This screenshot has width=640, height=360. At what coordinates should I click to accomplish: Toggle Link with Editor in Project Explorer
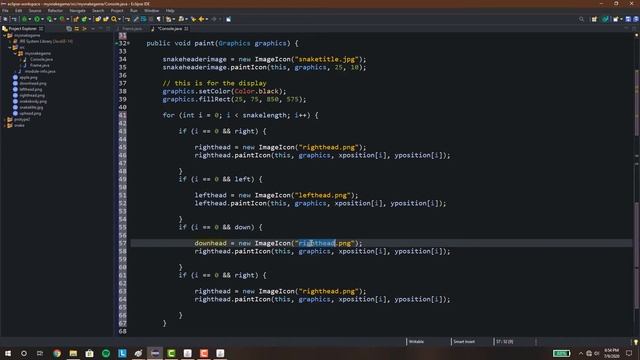(x=77, y=29)
